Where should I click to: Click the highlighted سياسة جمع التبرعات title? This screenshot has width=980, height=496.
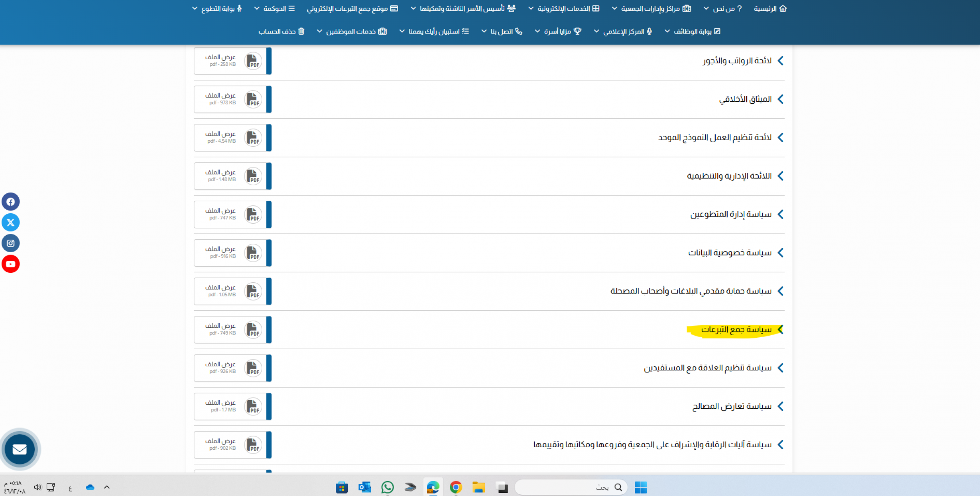[x=736, y=329]
